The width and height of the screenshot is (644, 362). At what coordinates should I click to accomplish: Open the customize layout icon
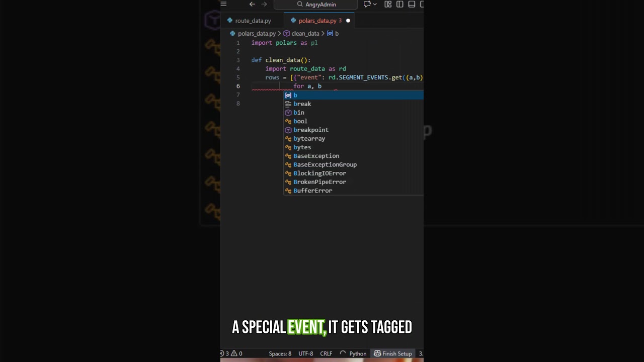pyautogui.click(x=388, y=4)
